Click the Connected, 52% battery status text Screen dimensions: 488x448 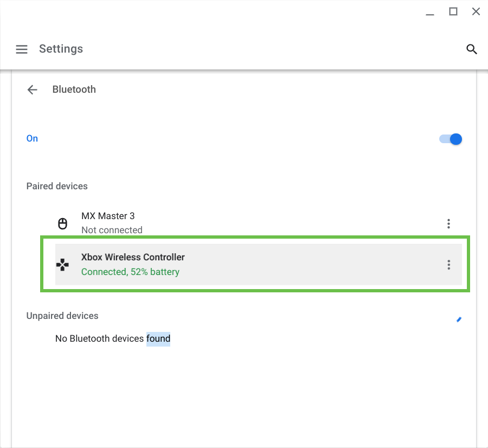click(x=130, y=272)
